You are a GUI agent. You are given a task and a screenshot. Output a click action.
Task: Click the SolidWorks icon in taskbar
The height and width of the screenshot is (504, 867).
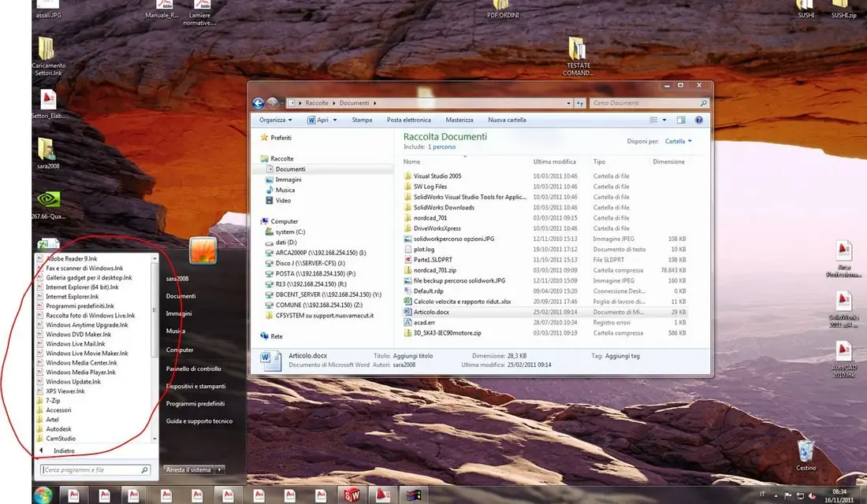[352, 495]
